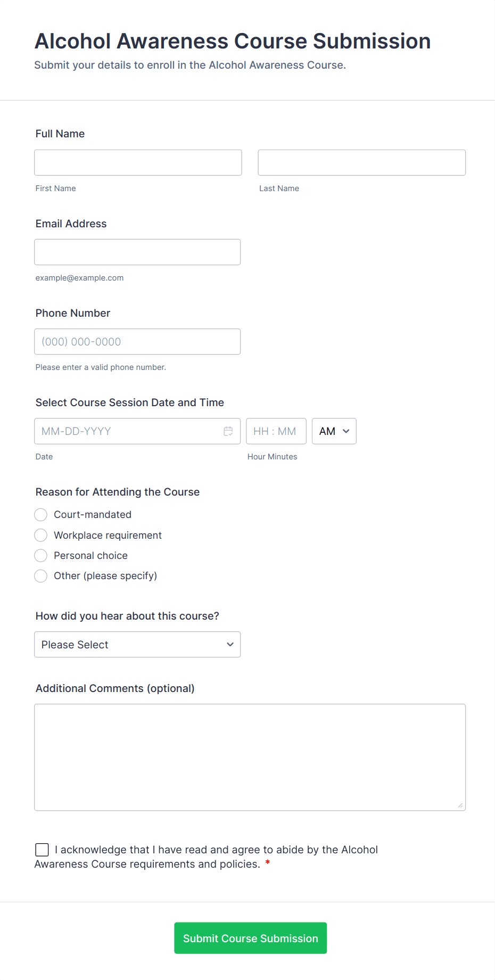This screenshot has height=980, width=495.
Task: Open the How did you hear dropdown
Action: click(x=137, y=644)
